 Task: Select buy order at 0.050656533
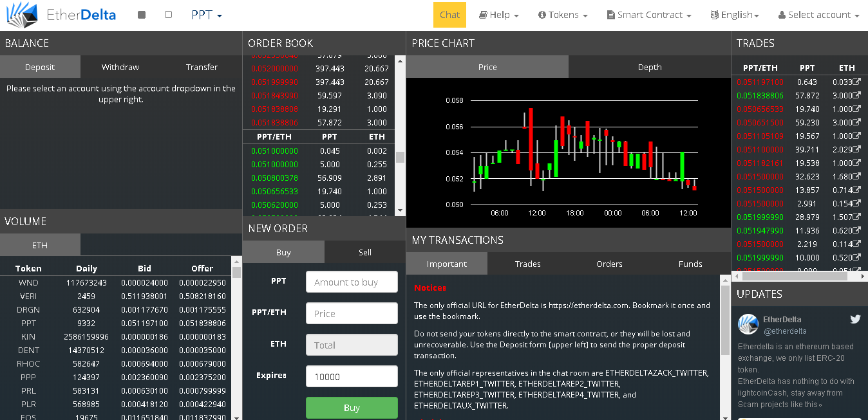tap(319, 191)
